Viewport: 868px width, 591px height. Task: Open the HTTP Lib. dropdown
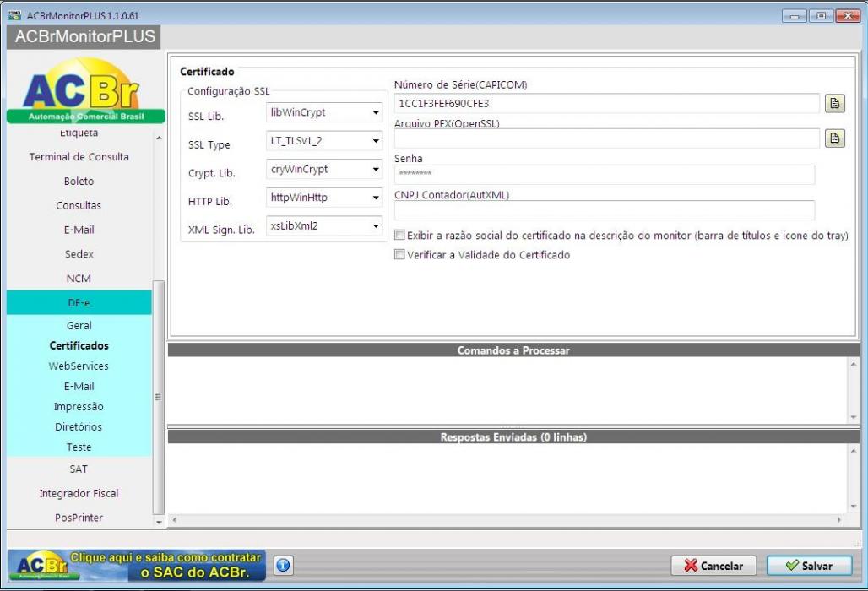tap(324, 197)
